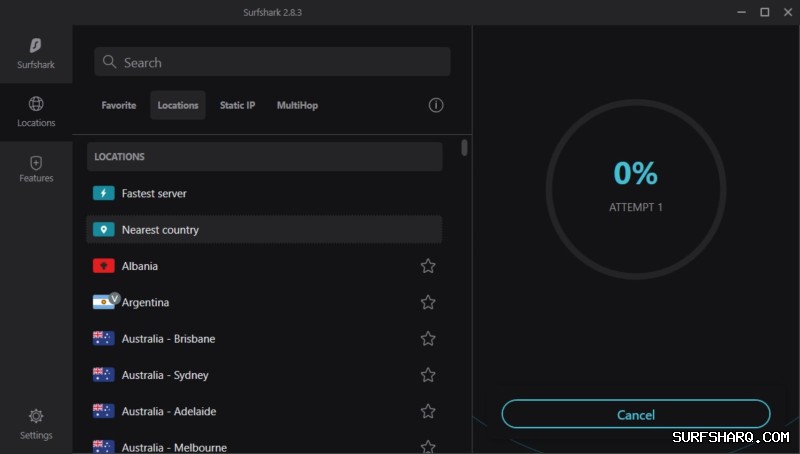Image resolution: width=800 pixels, height=454 pixels.
Task: Favorite Argentina with its star
Action: [428, 302]
